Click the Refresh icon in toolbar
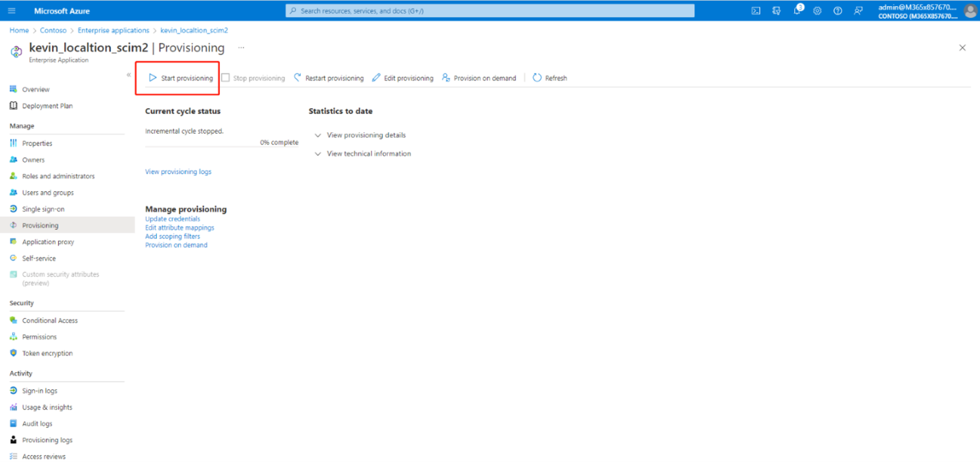 click(537, 77)
